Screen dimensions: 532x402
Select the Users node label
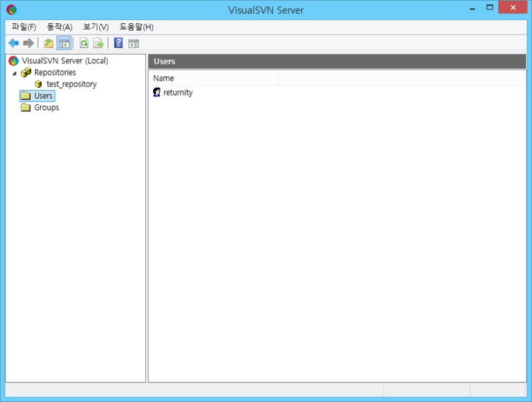[43, 96]
